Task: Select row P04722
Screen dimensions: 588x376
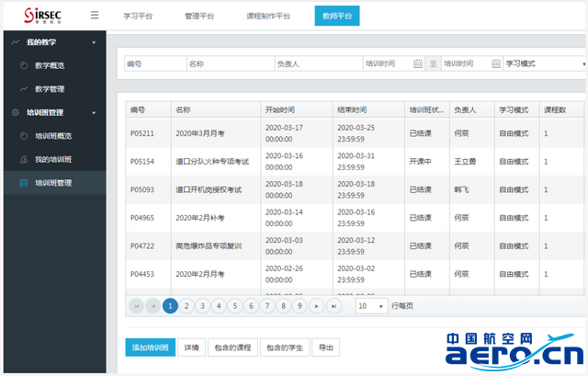Action: [355, 245]
